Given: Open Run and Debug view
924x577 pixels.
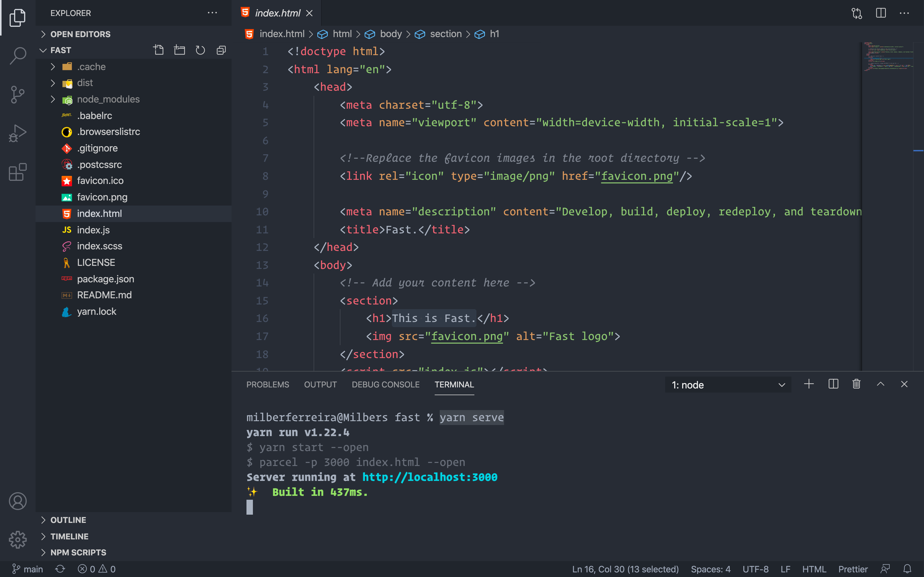Looking at the screenshot, I should [18, 133].
